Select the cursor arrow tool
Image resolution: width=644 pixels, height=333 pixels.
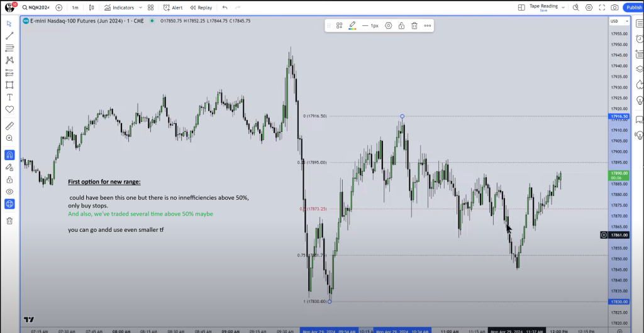point(9,24)
